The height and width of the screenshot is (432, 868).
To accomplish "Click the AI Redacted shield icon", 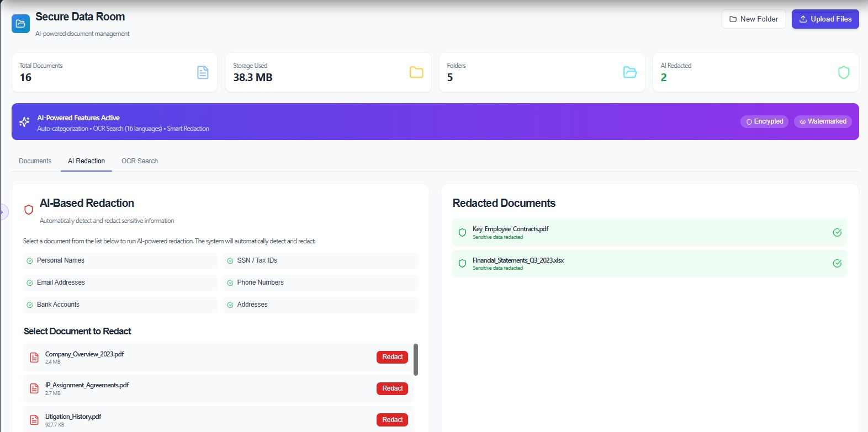I will 843,72.
